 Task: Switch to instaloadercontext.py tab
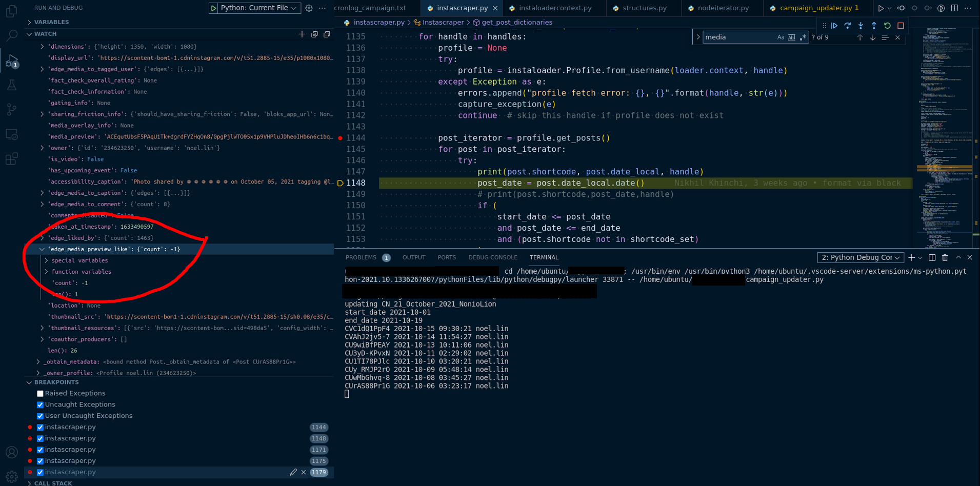tap(555, 8)
